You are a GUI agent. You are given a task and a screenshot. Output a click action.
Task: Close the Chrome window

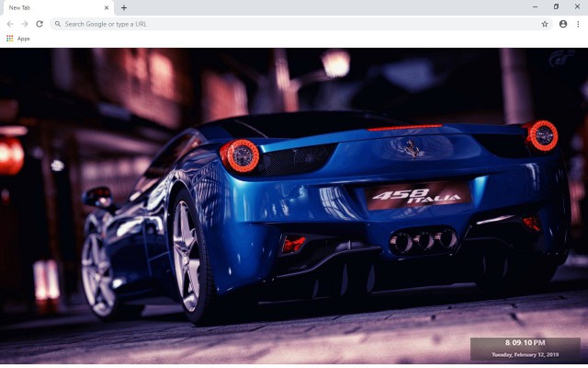[577, 6]
